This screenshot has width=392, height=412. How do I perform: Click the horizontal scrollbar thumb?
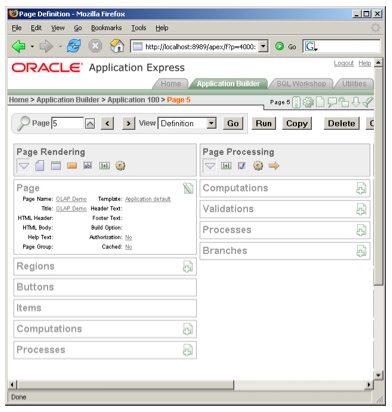(125, 385)
